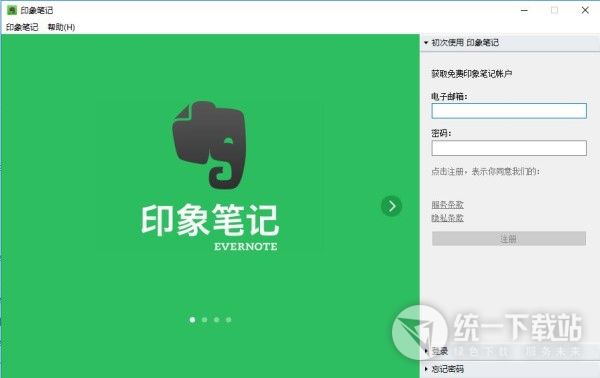Select the first carousel page dot

point(192,319)
